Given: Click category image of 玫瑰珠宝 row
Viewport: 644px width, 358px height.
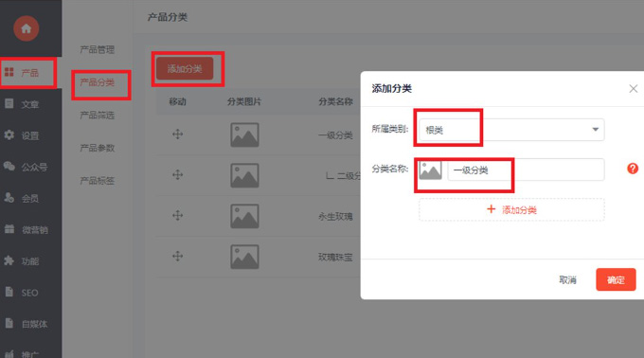Looking at the screenshot, I should point(244,257).
